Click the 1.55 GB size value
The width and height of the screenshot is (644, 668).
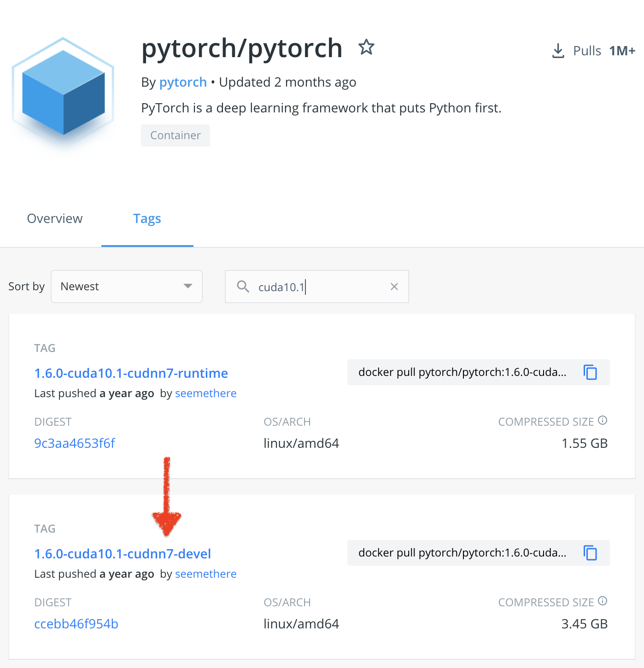pyautogui.click(x=585, y=443)
